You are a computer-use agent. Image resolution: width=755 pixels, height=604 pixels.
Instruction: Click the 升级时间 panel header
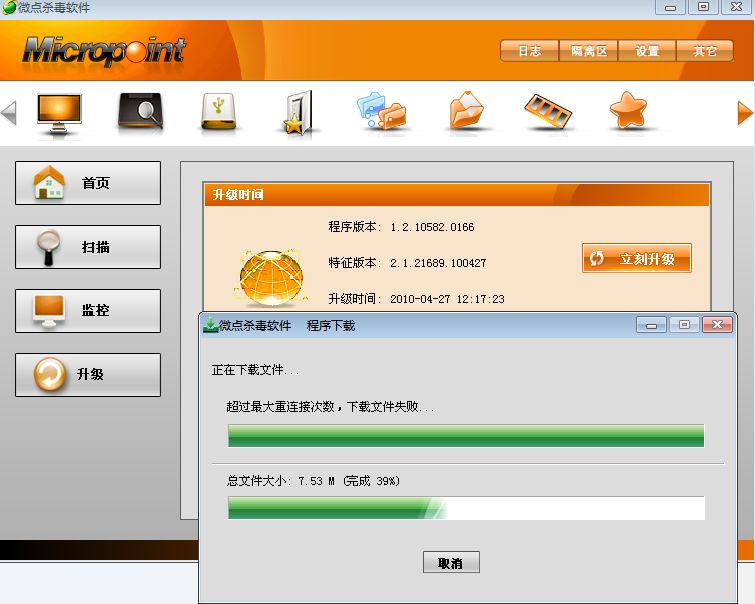pos(456,195)
